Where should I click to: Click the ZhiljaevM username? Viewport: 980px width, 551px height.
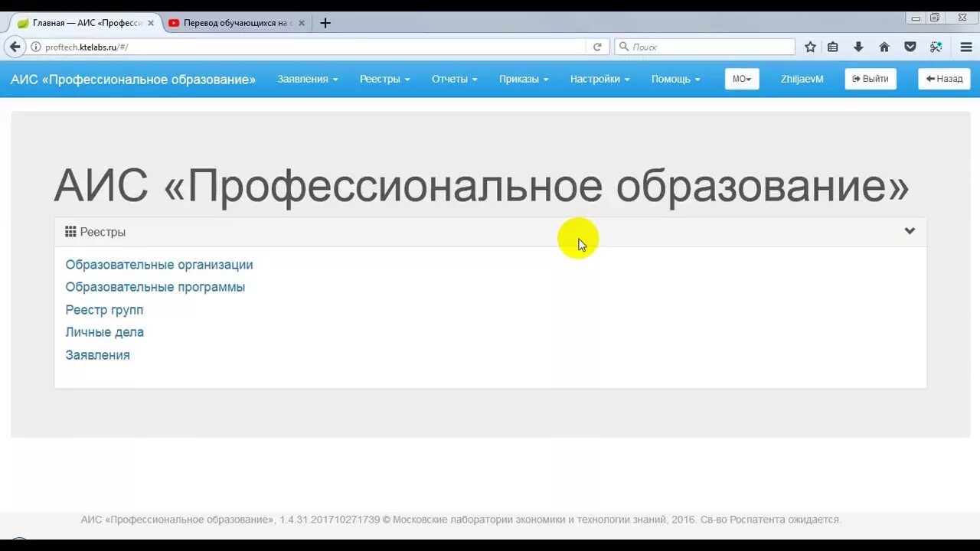802,79
